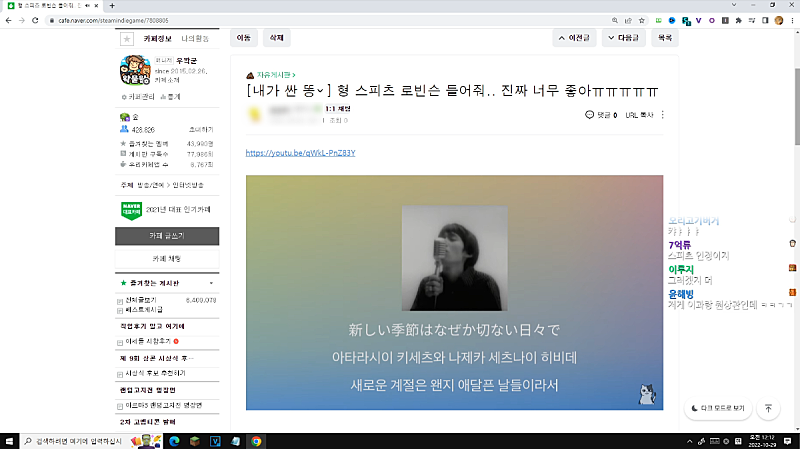Go to next post (다음글)

click(x=625, y=38)
